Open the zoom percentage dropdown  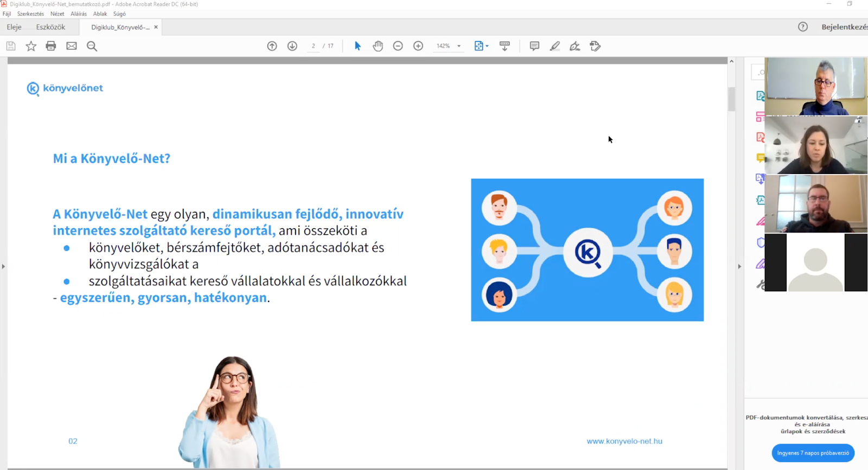(x=459, y=46)
